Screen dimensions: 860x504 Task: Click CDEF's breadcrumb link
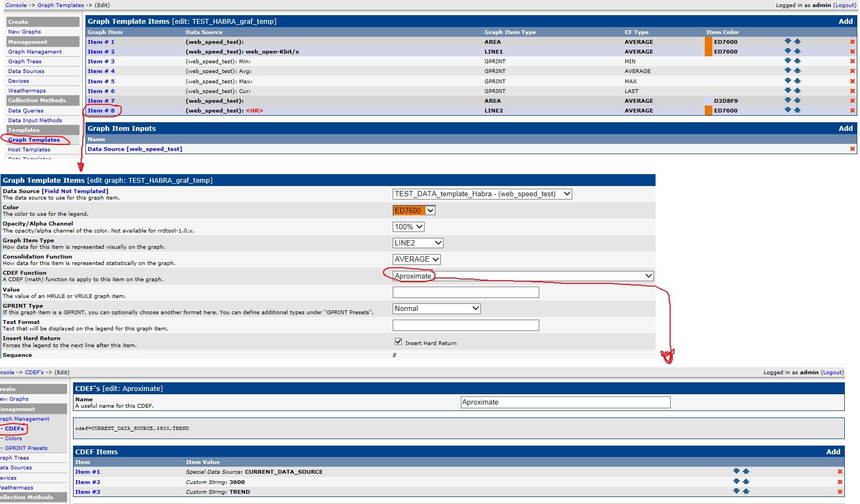[34, 372]
